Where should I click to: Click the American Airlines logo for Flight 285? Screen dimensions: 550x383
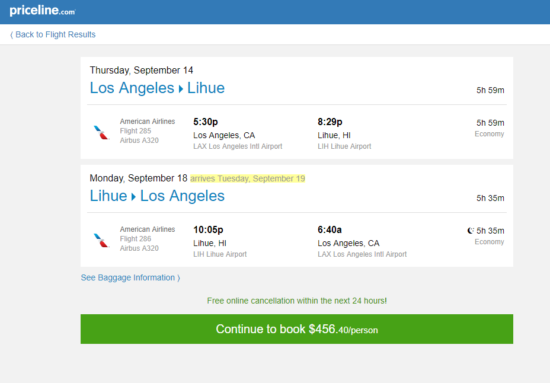(101, 133)
